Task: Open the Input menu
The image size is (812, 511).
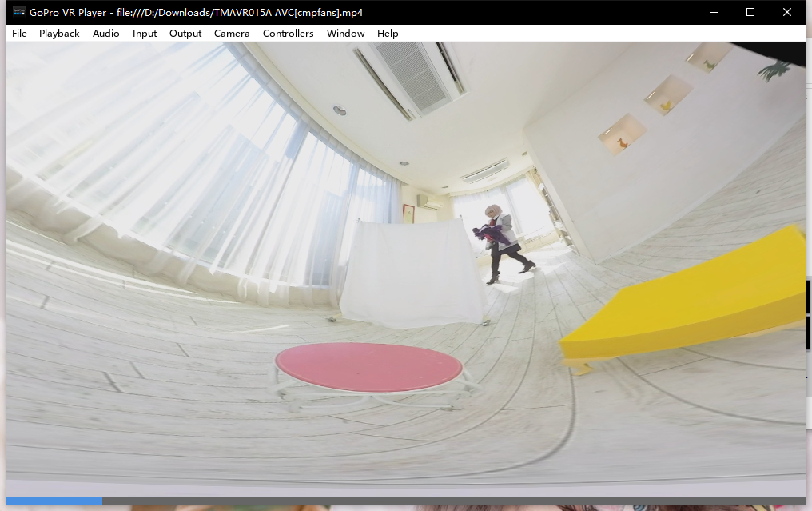Action: [145, 33]
